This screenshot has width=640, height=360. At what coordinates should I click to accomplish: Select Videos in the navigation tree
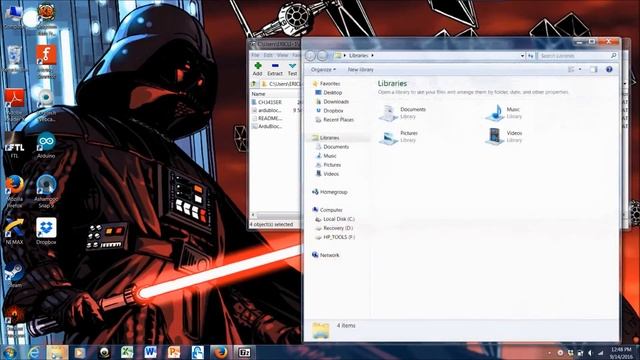coord(327,174)
